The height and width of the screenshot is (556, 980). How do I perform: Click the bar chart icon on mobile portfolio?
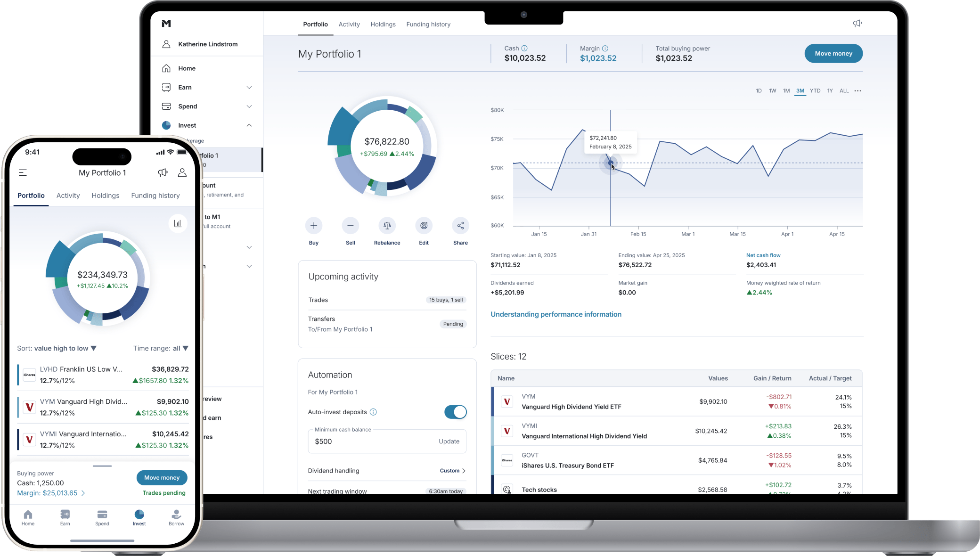pyautogui.click(x=178, y=223)
